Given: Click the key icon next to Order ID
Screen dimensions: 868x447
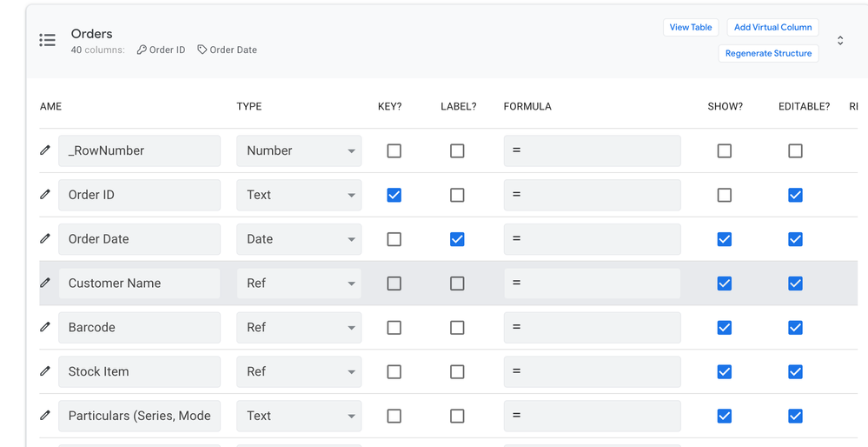Looking at the screenshot, I should tap(142, 50).
